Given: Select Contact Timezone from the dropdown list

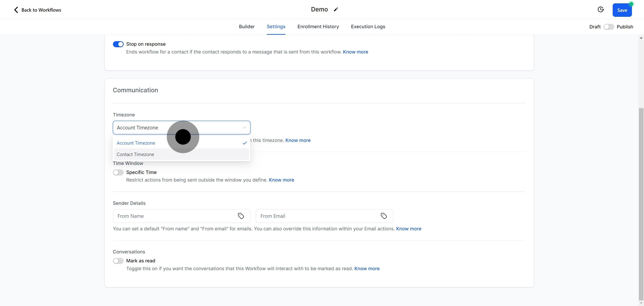Looking at the screenshot, I should 135,154.
